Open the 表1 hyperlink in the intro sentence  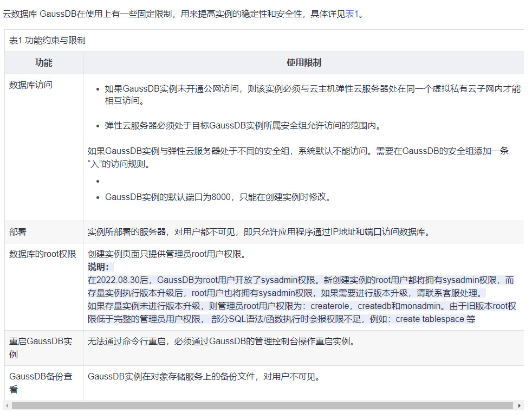pos(352,14)
